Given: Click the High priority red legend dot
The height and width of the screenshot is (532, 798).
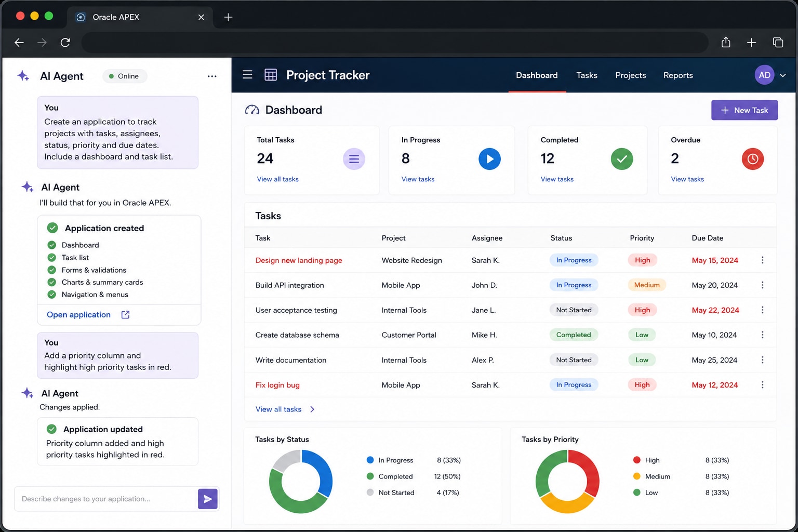Looking at the screenshot, I should click(637, 460).
